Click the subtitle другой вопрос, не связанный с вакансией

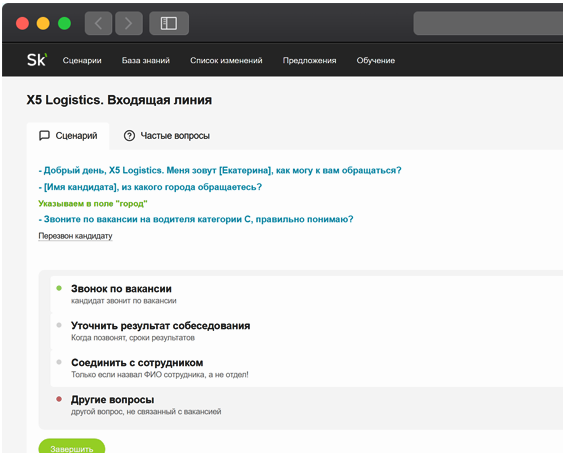(x=146, y=412)
